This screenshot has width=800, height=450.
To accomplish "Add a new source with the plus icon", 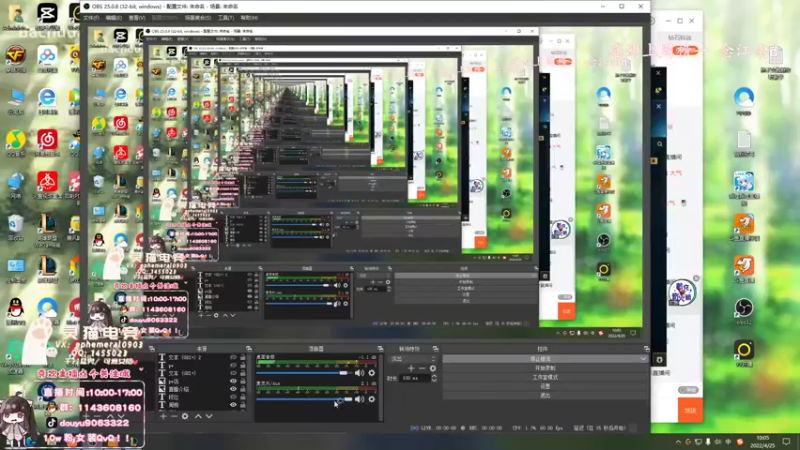I will (x=163, y=416).
